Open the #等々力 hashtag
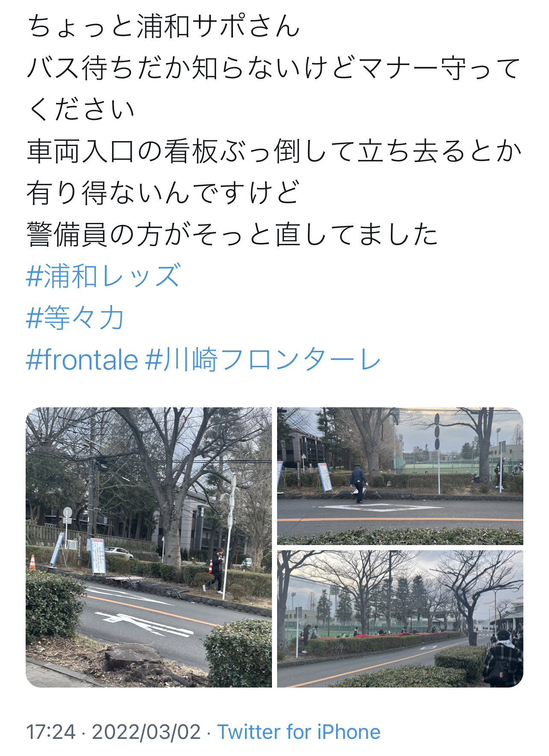 click(x=75, y=318)
